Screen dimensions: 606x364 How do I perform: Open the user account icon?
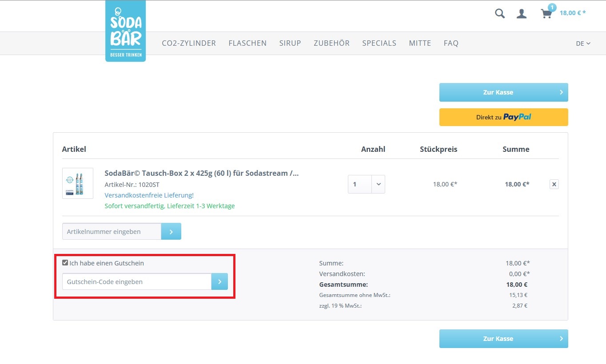pyautogui.click(x=522, y=14)
